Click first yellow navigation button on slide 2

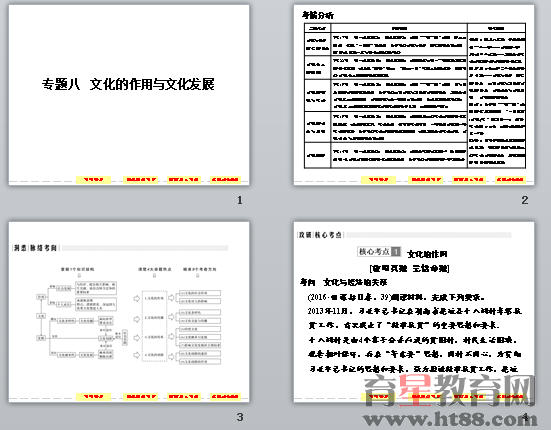[378, 180]
